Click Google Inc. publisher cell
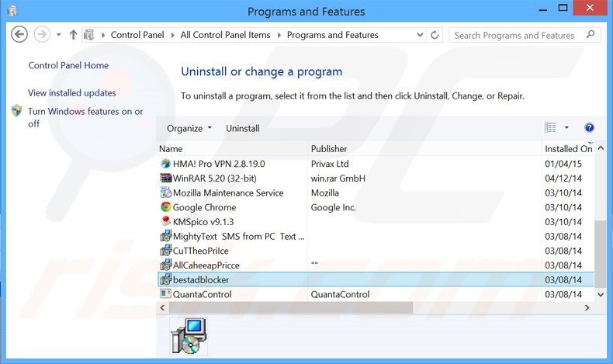 (333, 207)
